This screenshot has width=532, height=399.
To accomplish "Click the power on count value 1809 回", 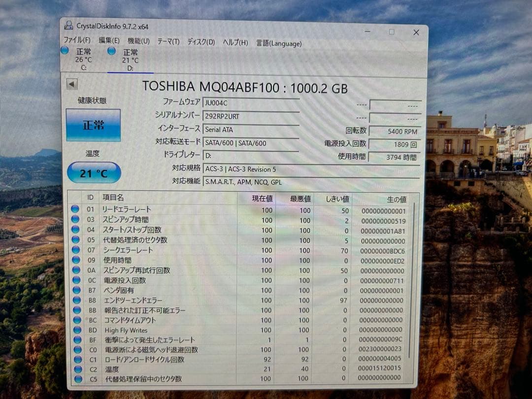I will pos(395,144).
